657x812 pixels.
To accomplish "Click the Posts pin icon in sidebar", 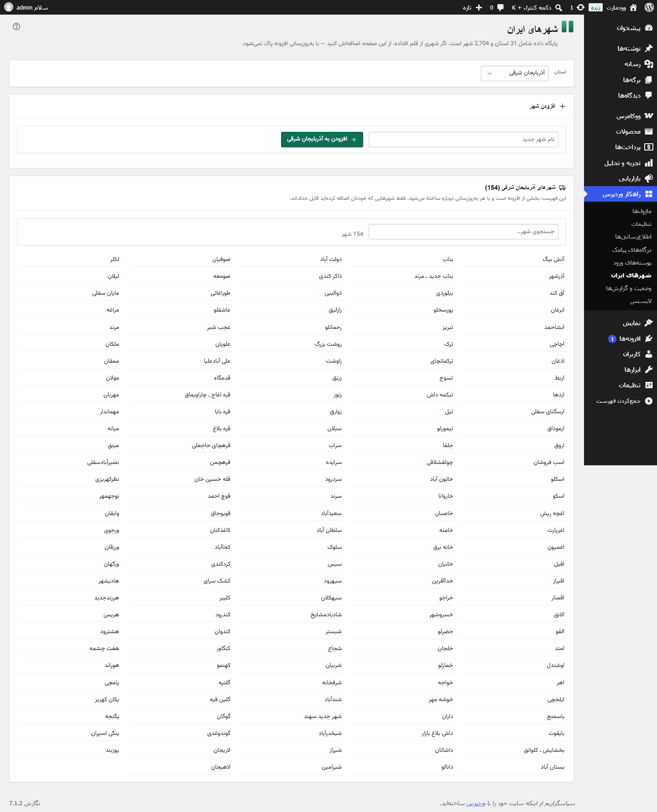I will pos(649,48).
